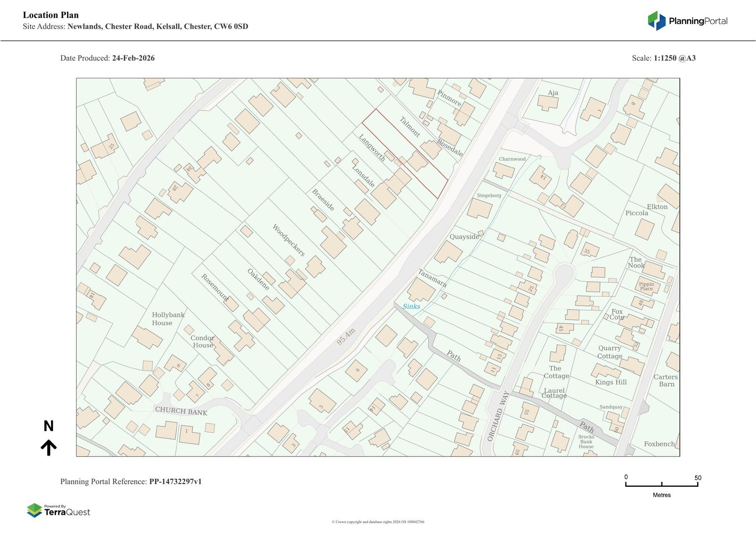
Task: Click the Location Plan title
Action: [x=51, y=15]
